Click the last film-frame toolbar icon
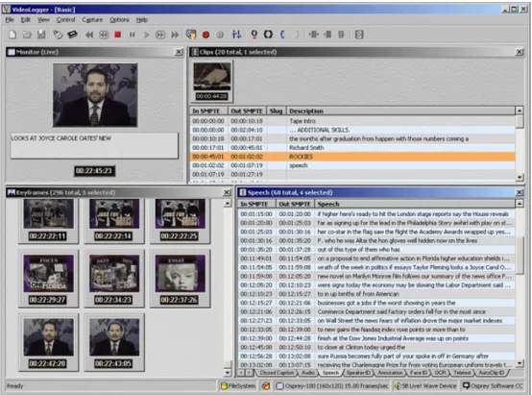 pyautogui.click(x=359, y=35)
